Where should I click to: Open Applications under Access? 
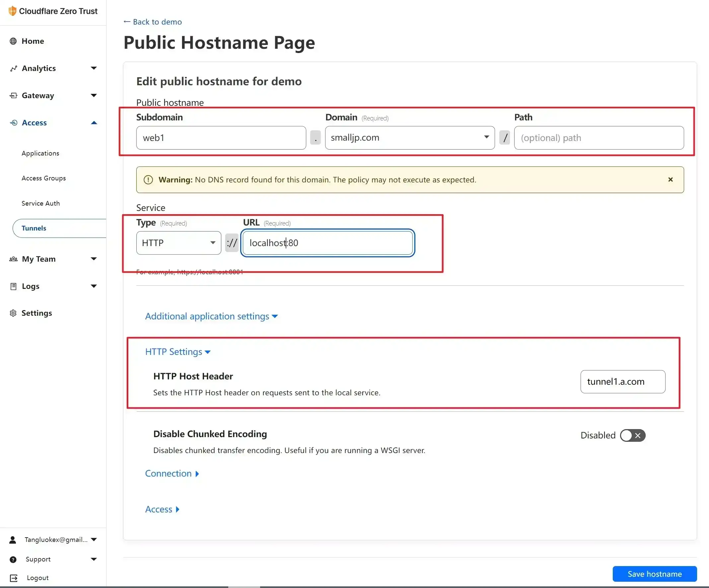(x=40, y=153)
